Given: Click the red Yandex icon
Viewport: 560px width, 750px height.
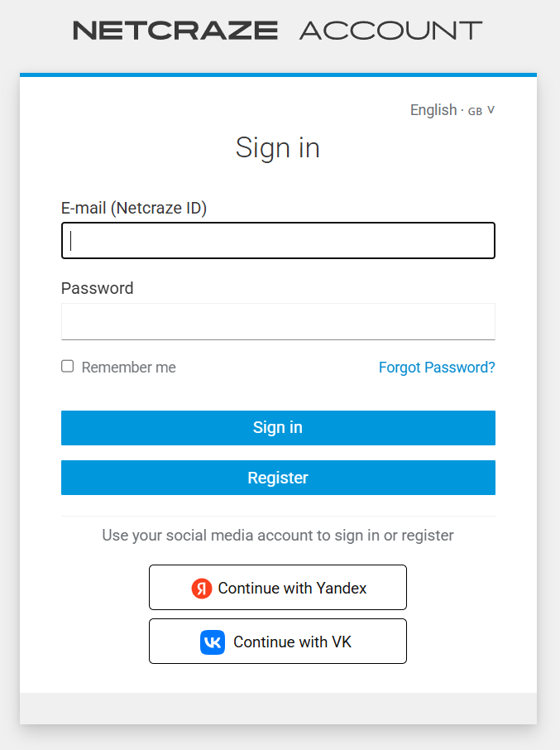Looking at the screenshot, I should (202, 589).
